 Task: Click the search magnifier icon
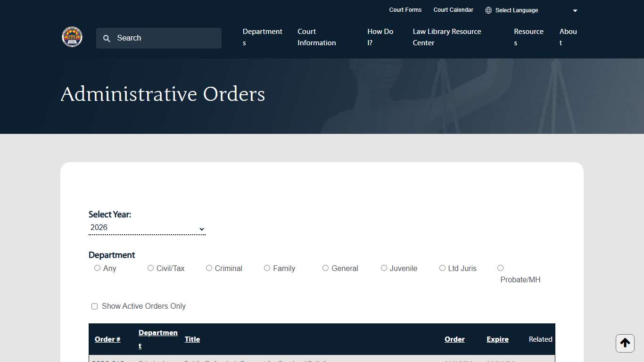pyautogui.click(x=107, y=38)
